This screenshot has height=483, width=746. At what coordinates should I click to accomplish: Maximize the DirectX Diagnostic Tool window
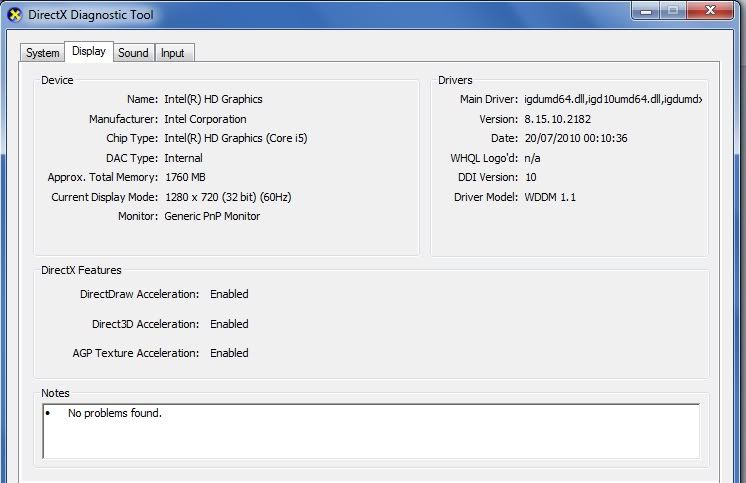click(x=673, y=10)
